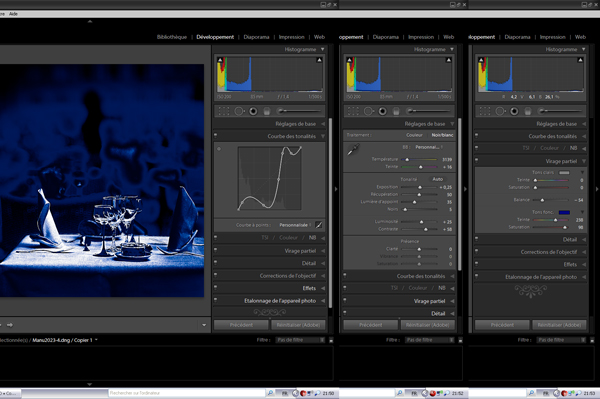
Task: Select the Crop Overlay tool in left screenshot
Action: click(223, 111)
